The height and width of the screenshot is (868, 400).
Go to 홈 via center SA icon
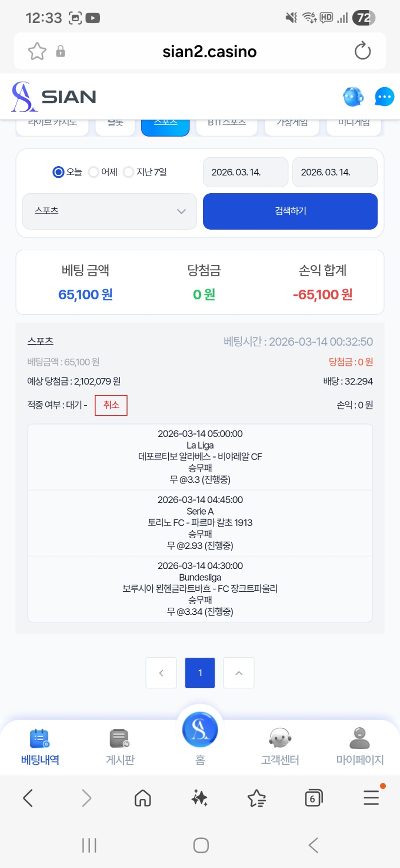click(x=200, y=730)
